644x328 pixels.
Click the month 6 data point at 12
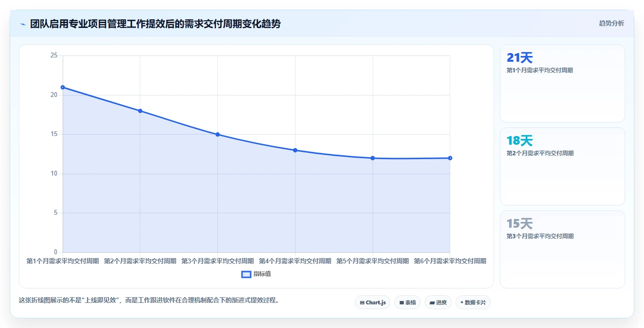450,158
